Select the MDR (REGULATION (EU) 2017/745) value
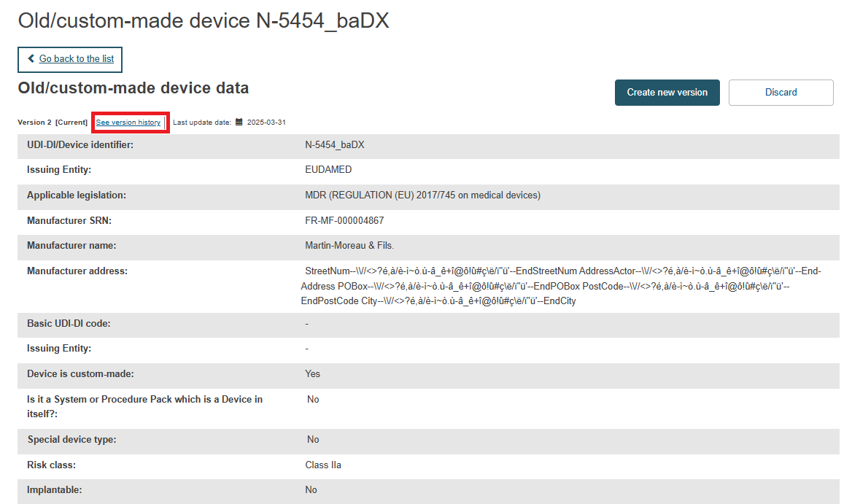The height and width of the screenshot is (504, 852). coord(423,195)
